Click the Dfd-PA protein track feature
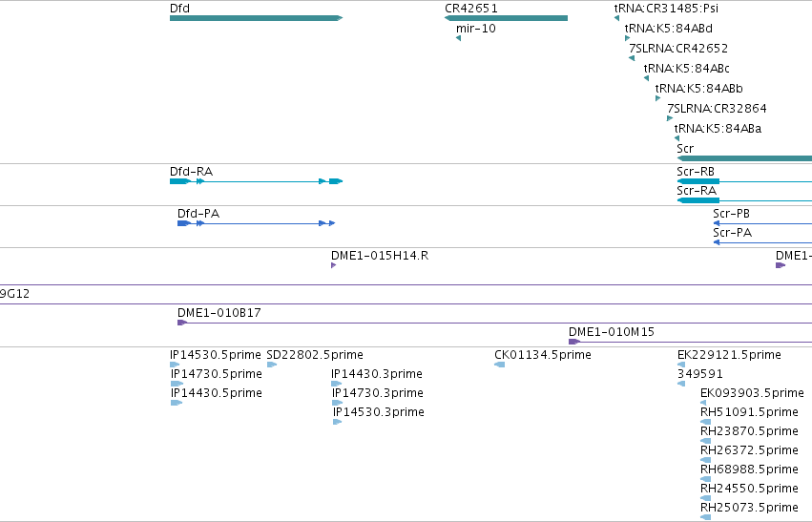This screenshot has height=522, width=812. (256, 223)
